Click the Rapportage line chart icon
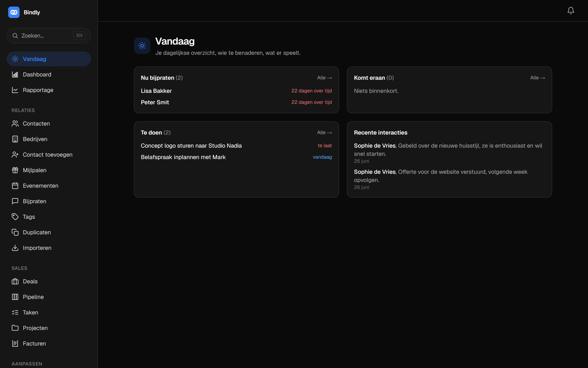Image resolution: width=588 pixels, height=368 pixels. (15, 90)
